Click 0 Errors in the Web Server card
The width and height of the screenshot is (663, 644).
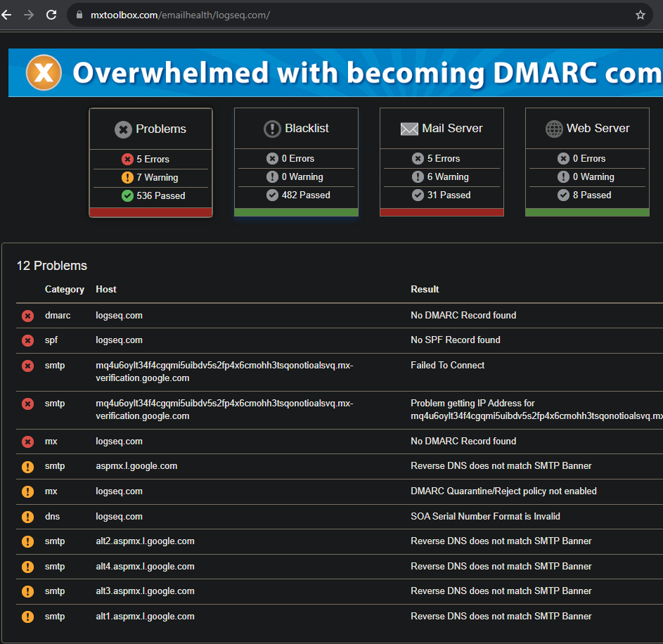(589, 159)
